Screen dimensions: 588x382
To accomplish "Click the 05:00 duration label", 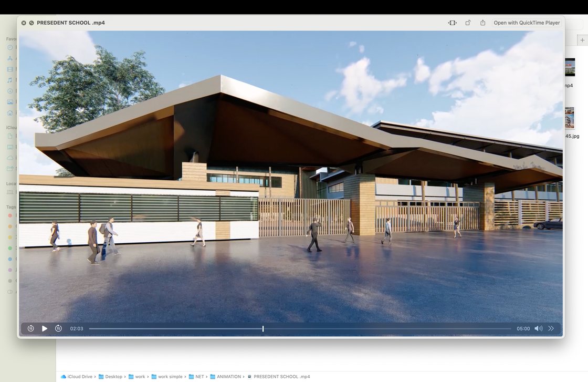I will pos(523,329).
